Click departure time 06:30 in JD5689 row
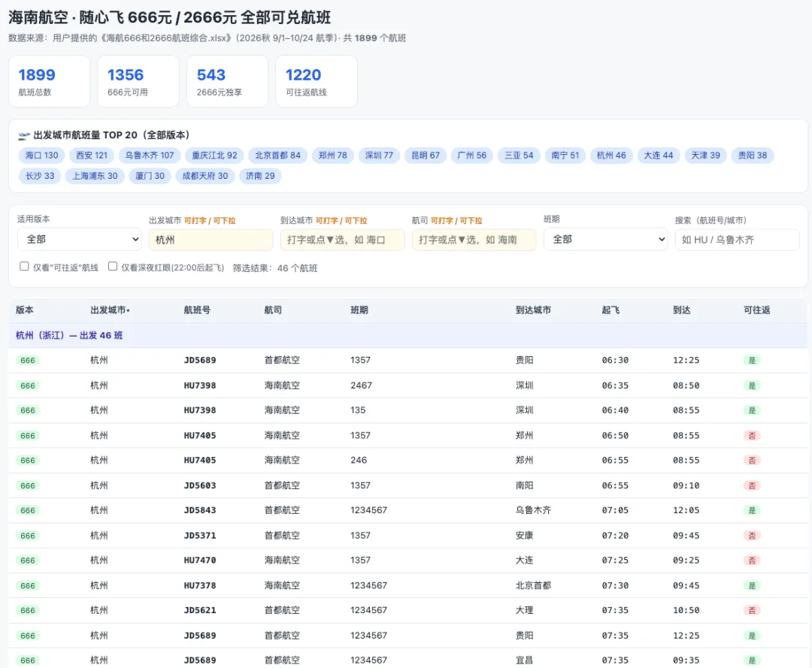 click(x=615, y=360)
